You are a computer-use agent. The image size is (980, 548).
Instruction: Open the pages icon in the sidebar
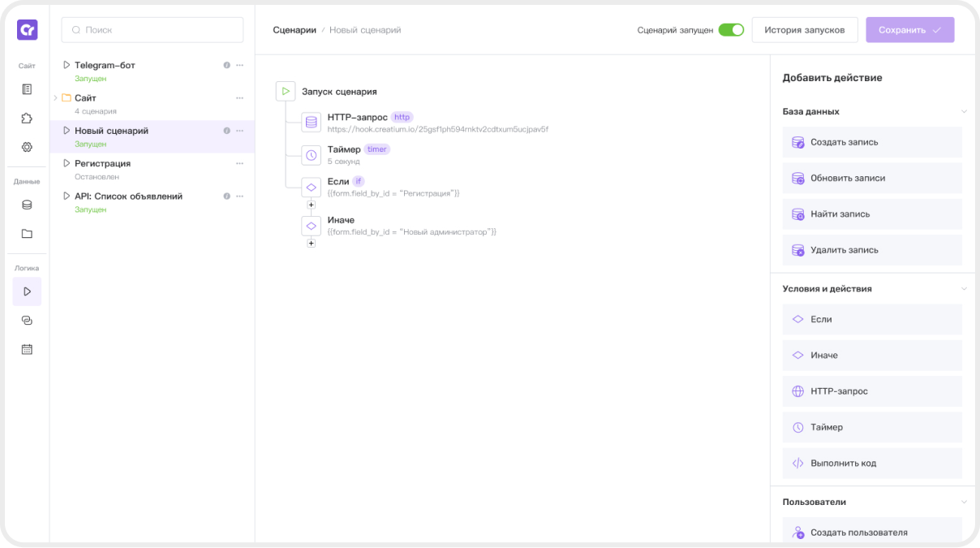pos(27,89)
